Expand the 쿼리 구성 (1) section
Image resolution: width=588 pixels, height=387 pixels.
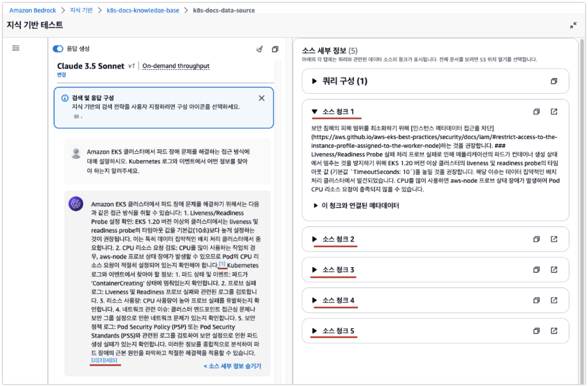314,81
